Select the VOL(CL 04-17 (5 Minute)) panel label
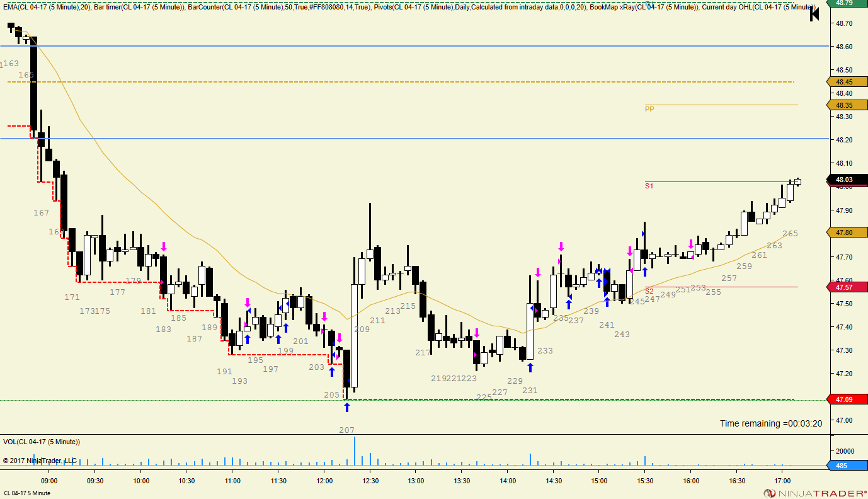The image size is (868, 499). tap(42, 442)
